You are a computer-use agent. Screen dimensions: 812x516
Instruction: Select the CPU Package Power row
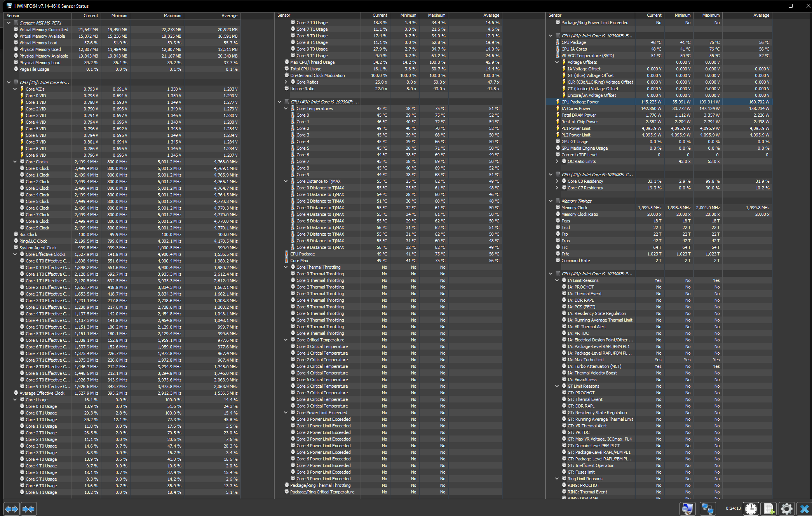(x=580, y=102)
